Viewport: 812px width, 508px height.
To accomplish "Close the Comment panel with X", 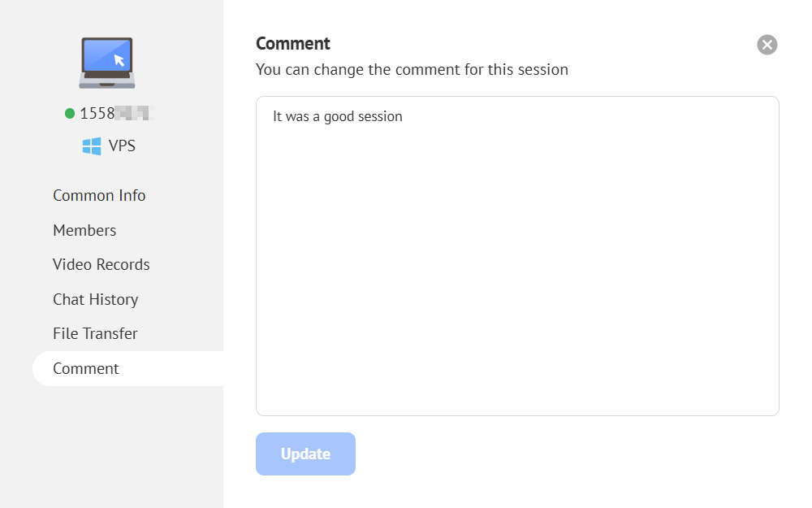I will pos(767,45).
